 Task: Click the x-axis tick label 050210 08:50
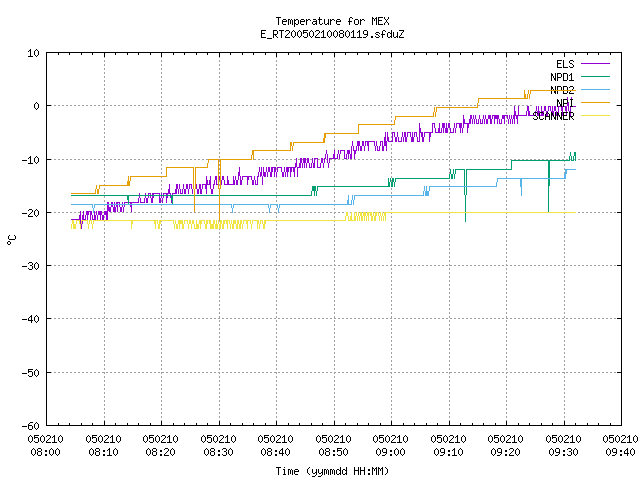[333, 445]
